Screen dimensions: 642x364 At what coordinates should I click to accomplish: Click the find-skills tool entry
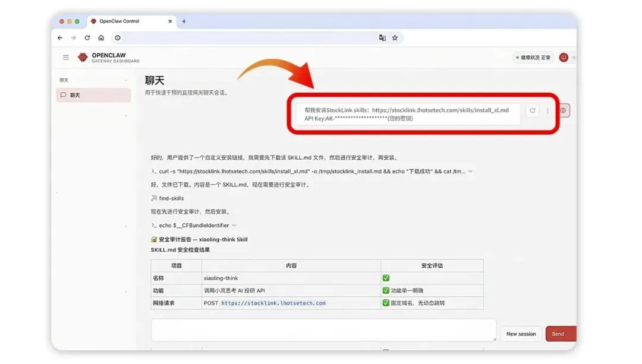coord(168,198)
